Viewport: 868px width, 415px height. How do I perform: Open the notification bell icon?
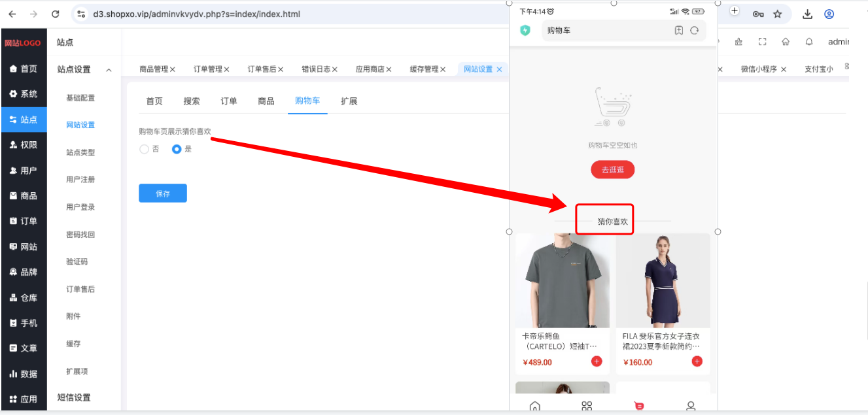[809, 42]
